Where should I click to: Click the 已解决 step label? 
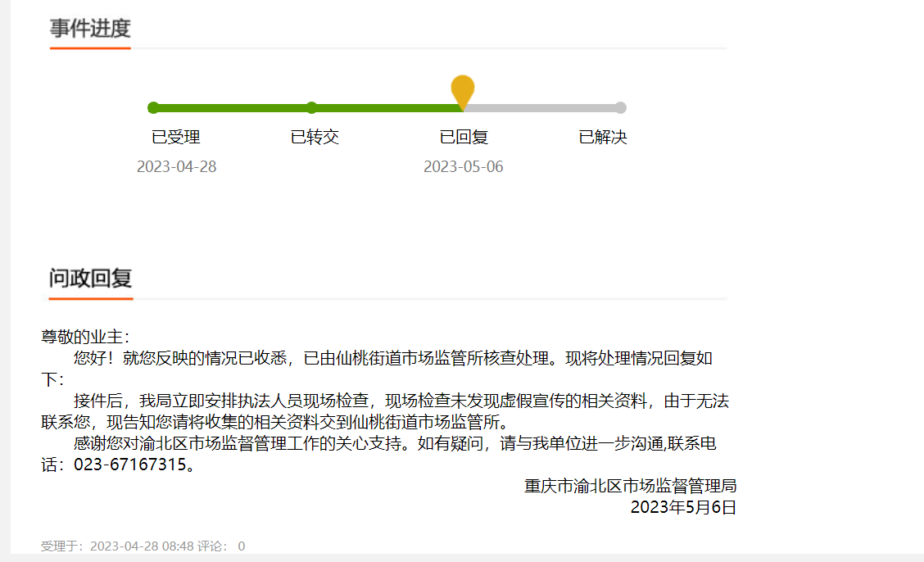coord(603,138)
